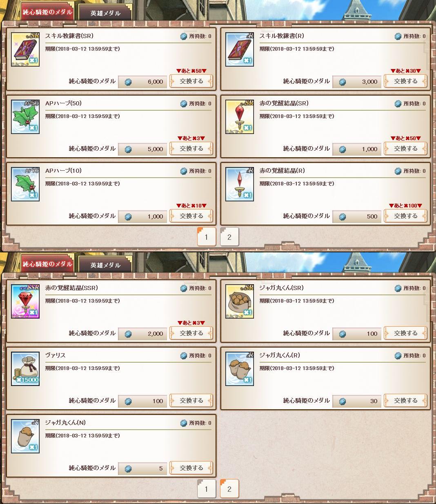Viewport: 436px width, 504px height.
Task: Exchange 6,000 medals for スキル教練書(SR)
Action: tap(191, 81)
